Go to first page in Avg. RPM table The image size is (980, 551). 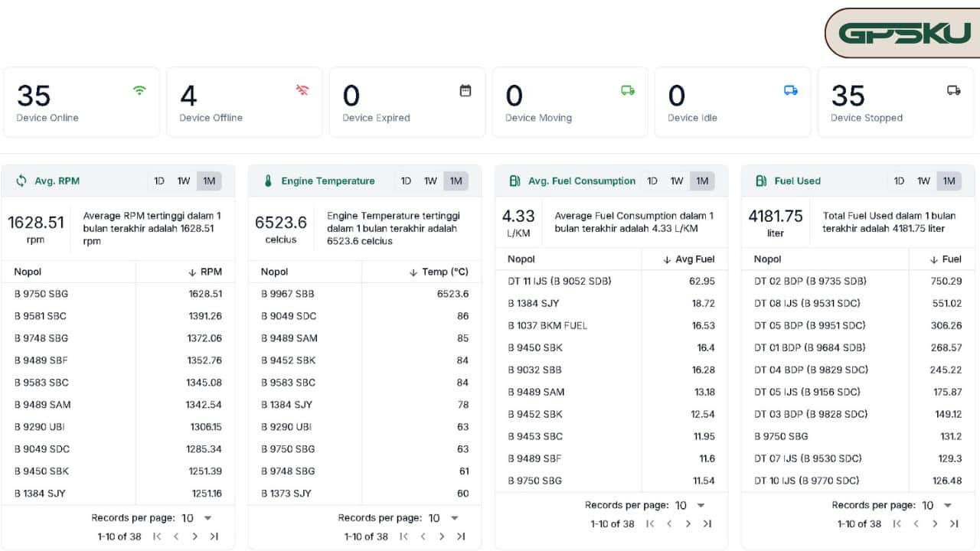pyautogui.click(x=157, y=536)
